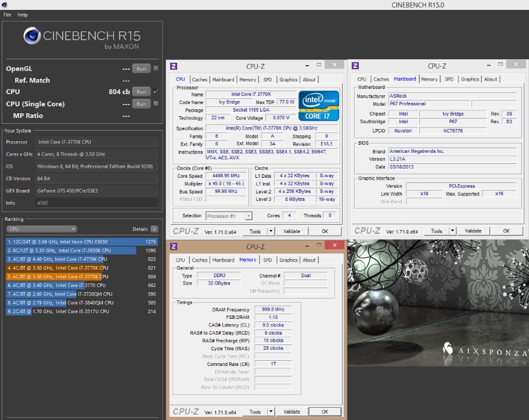Click the DRAM Frequency value 999.8 MHz
Image resolution: width=529 pixels, height=420 pixels.
[273, 309]
